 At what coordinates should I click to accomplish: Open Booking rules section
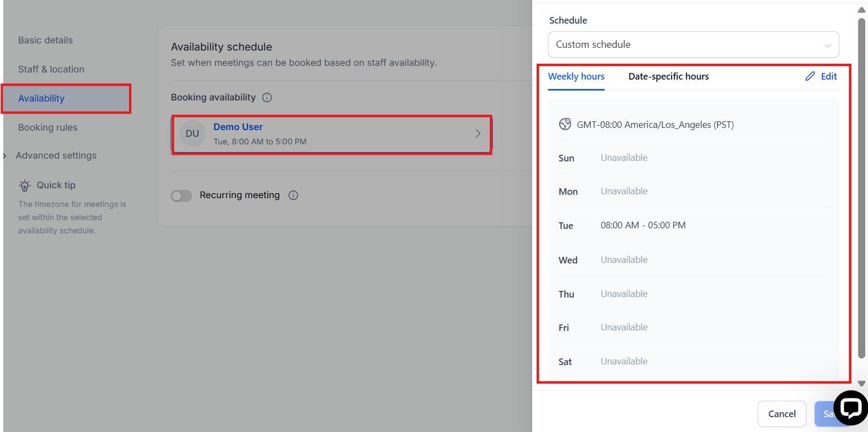tap(48, 127)
